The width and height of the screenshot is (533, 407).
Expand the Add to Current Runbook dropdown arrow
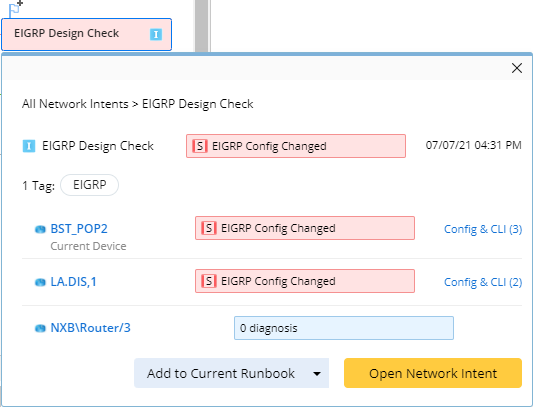(317, 374)
